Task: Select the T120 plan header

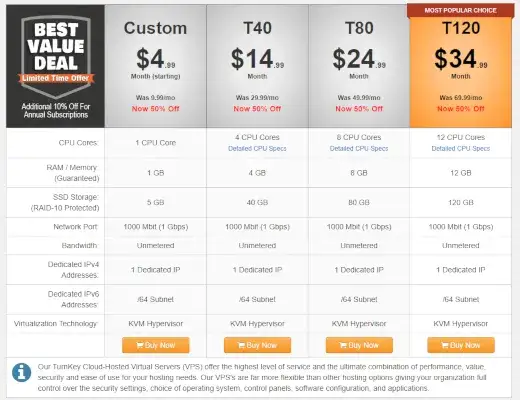Action: [x=461, y=28]
